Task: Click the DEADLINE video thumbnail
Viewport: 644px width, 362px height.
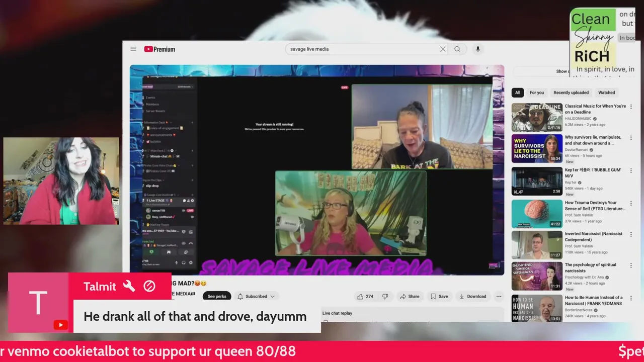Action: pyautogui.click(x=537, y=117)
